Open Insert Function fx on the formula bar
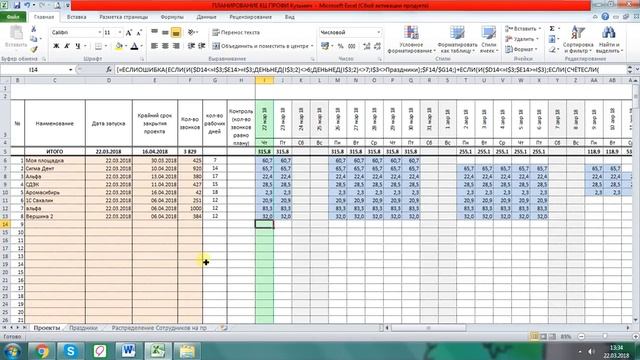The height and width of the screenshot is (360, 640). click(109, 70)
